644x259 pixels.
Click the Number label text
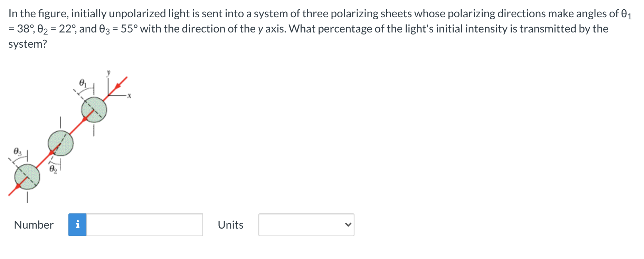click(34, 225)
